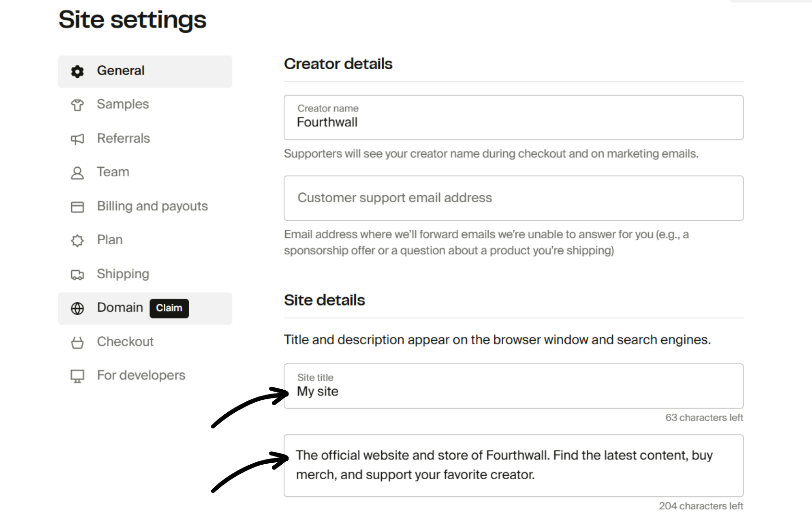812x519 pixels.
Task: Click the Domain globe icon
Action: [x=77, y=308]
